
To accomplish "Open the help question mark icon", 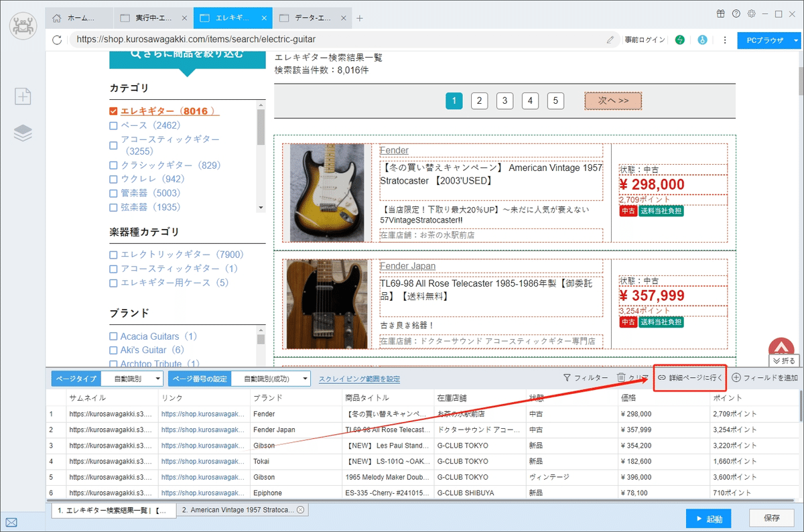I will pos(736,13).
